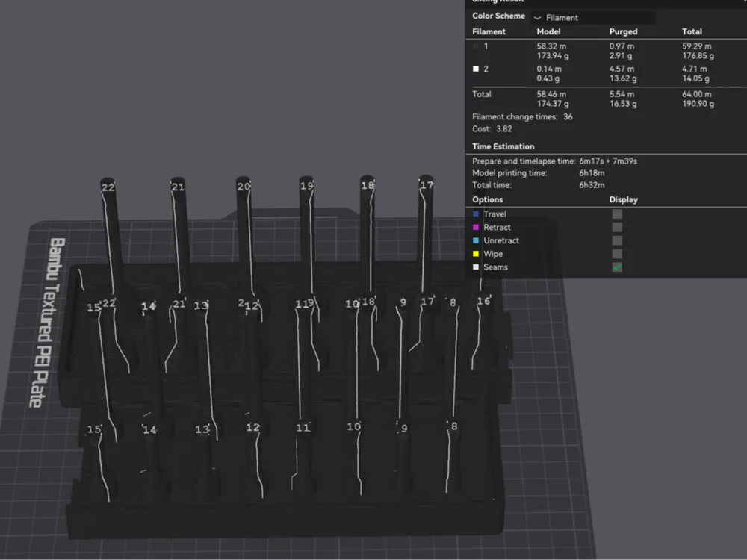Screen dimensions: 747x560
Task: Click the Display column header
Action: [623, 200]
